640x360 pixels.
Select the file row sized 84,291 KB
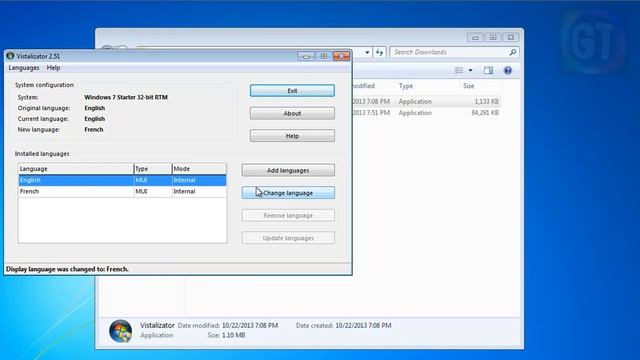pyautogui.click(x=426, y=113)
